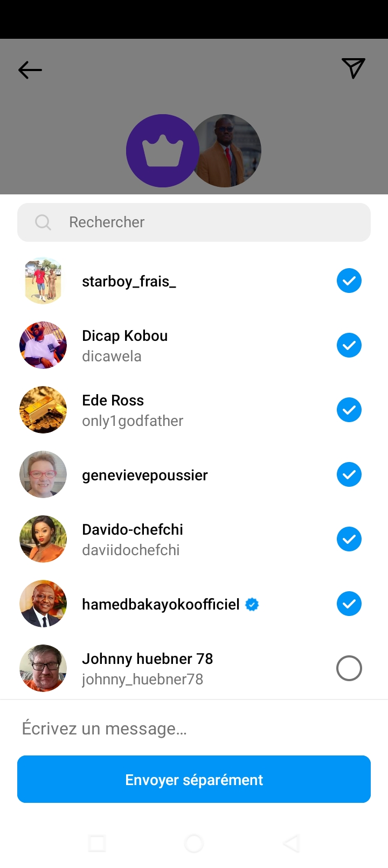
Task: Tap the Écrivez un message field
Action: pyautogui.click(x=194, y=729)
